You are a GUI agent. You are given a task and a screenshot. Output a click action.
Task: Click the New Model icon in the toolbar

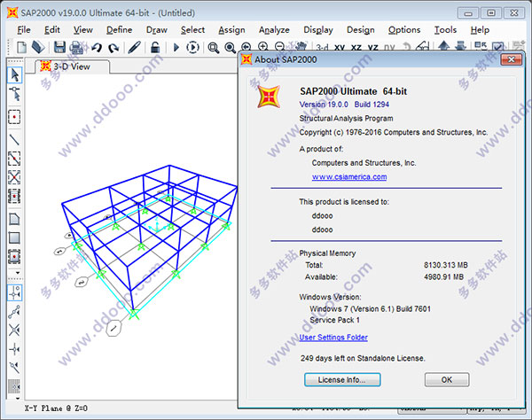(22, 47)
